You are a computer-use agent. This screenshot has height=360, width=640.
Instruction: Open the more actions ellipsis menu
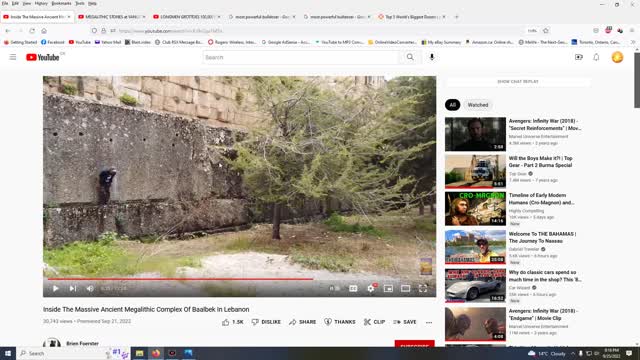tap(429, 322)
